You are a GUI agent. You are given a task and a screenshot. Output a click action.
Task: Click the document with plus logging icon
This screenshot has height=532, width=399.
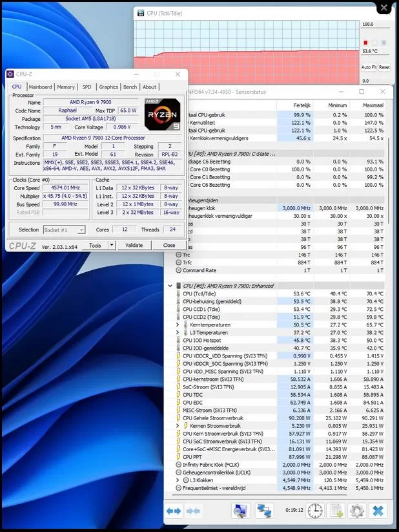pyautogui.click(x=337, y=511)
